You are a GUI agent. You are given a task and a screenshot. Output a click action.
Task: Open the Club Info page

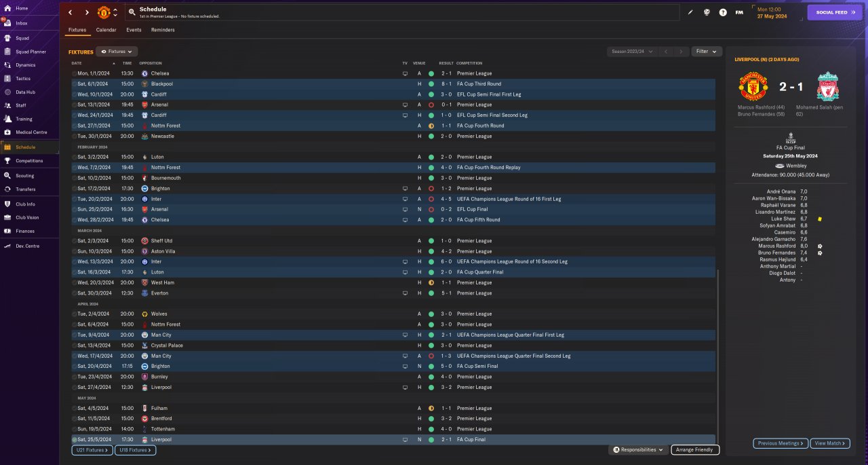pyautogui.click(x=25, y=204)
